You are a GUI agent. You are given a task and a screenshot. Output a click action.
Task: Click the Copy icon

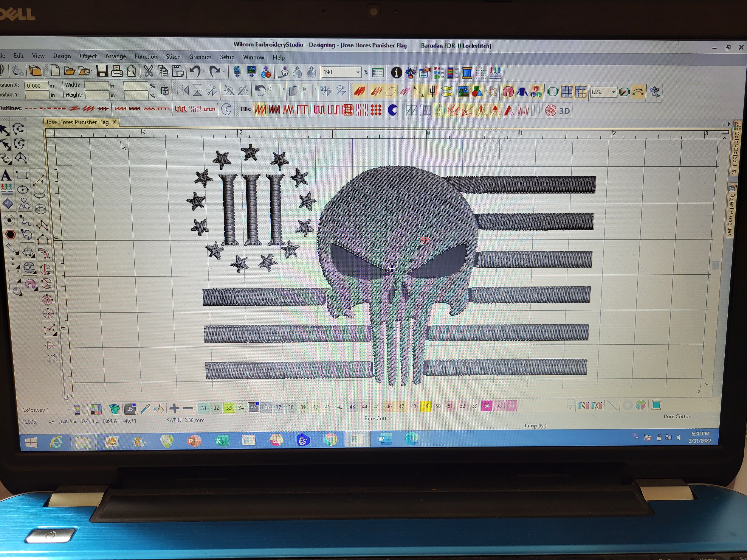click(x=163, y=71)
